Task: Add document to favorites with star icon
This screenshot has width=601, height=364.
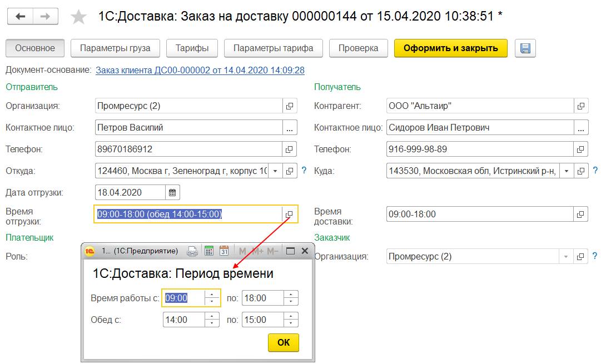Action: click(x=78, y=17)
